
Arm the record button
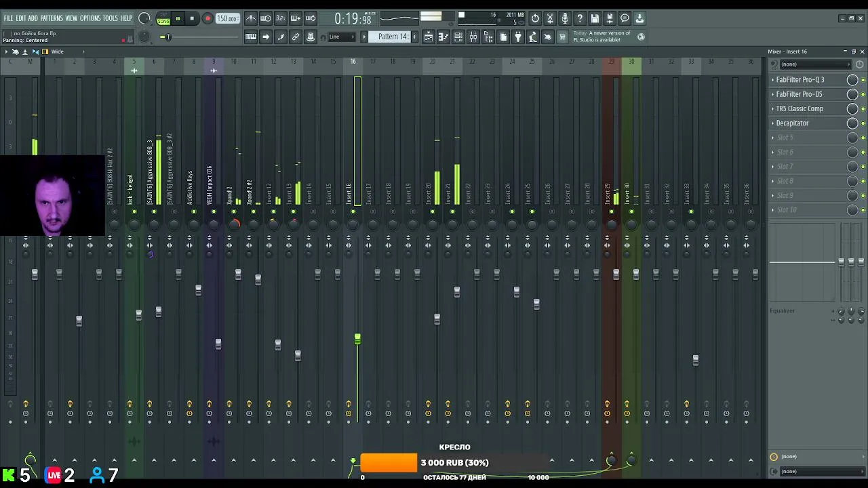[x=208, y=19]
